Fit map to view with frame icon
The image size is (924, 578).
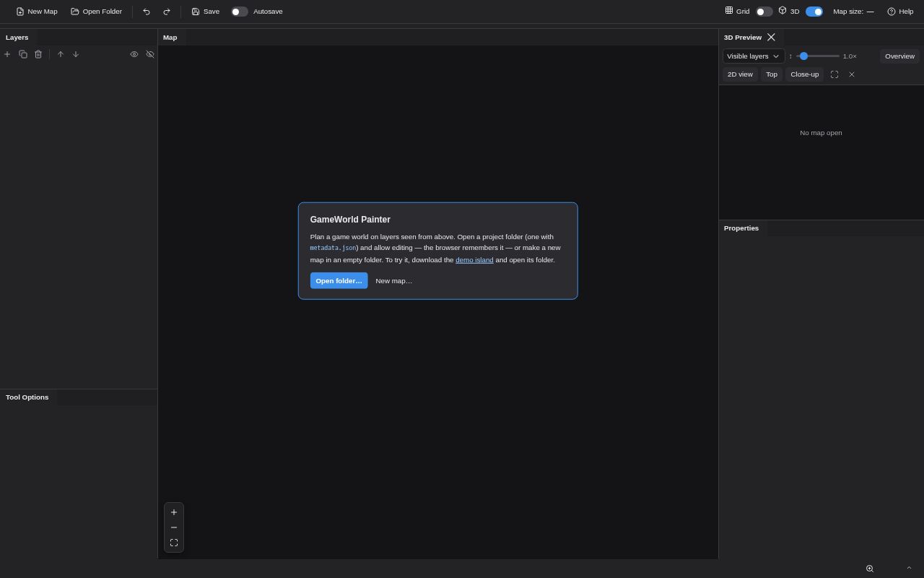(x=174, y=543)
